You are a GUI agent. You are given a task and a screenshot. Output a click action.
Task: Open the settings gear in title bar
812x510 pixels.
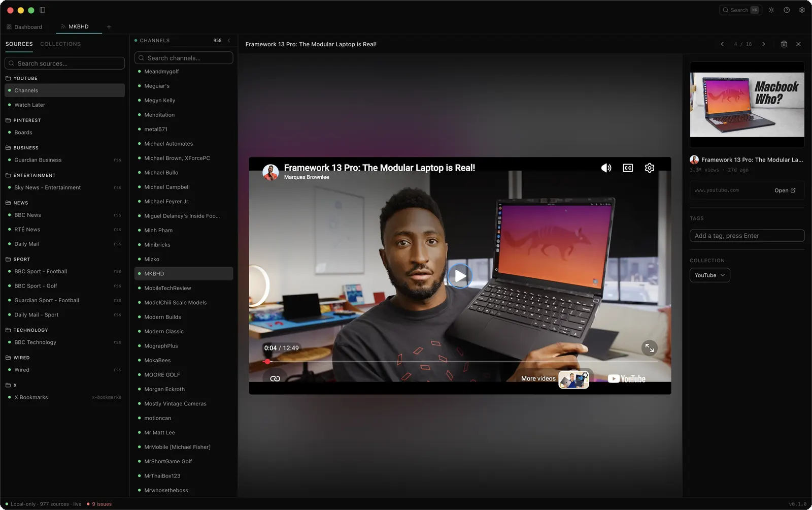point(802,10)
